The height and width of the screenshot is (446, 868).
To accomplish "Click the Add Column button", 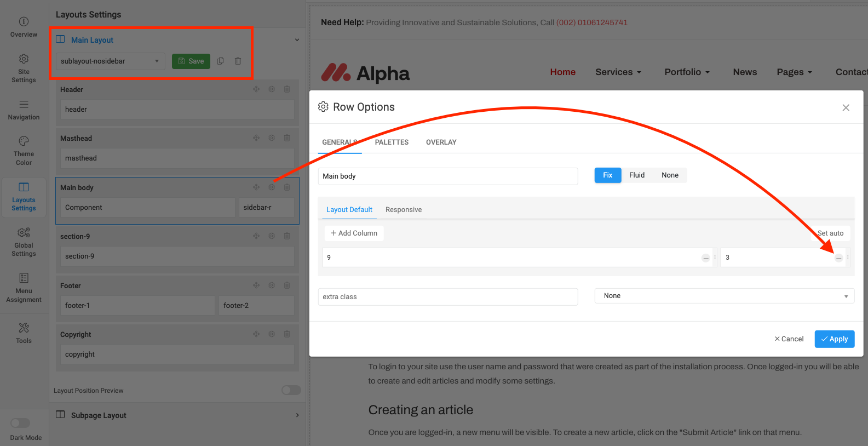I will click(354, 233).
